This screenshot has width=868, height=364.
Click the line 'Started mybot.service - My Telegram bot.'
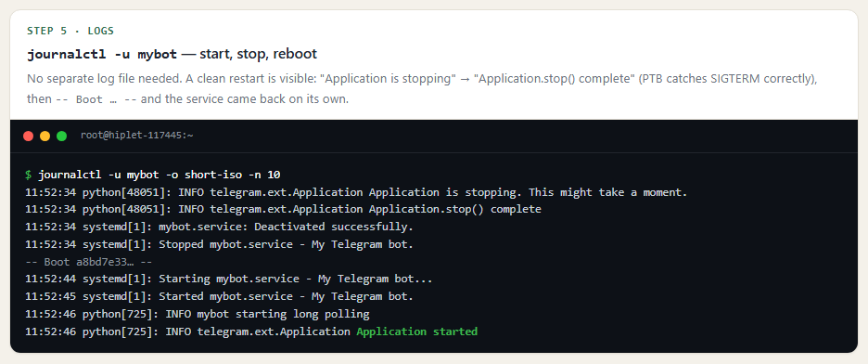click(219, 296)
